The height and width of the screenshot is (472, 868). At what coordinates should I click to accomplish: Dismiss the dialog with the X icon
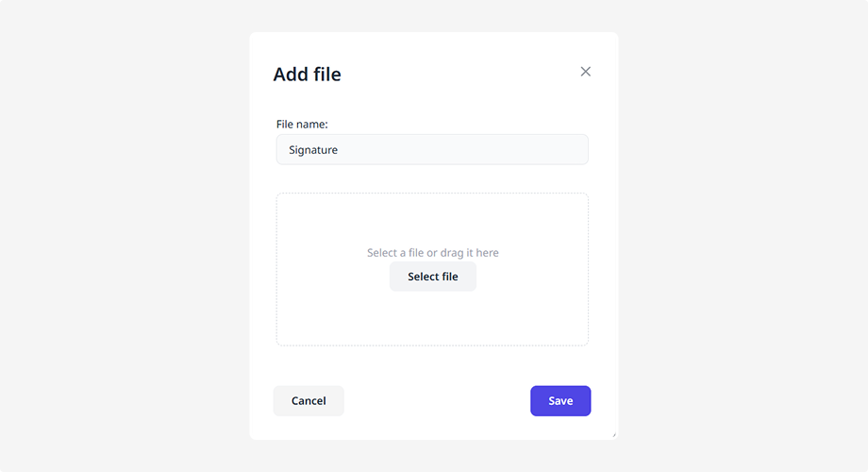[585, 72]
